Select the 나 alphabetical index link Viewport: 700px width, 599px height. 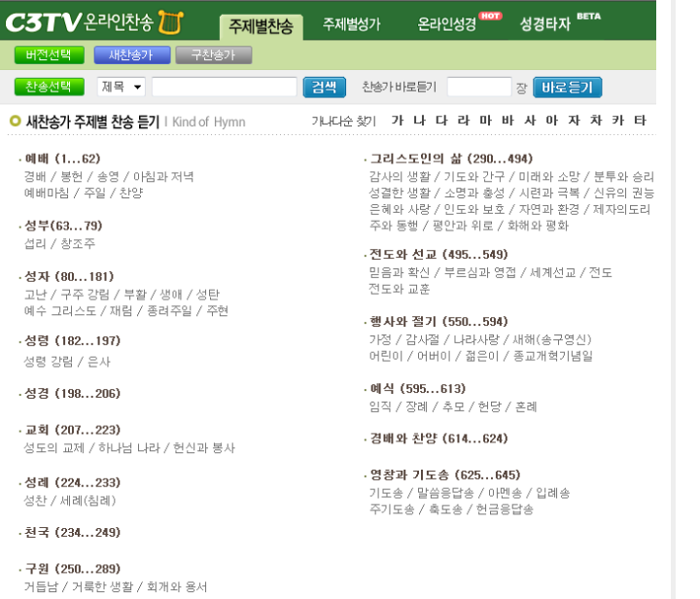[x=420, y=121]
